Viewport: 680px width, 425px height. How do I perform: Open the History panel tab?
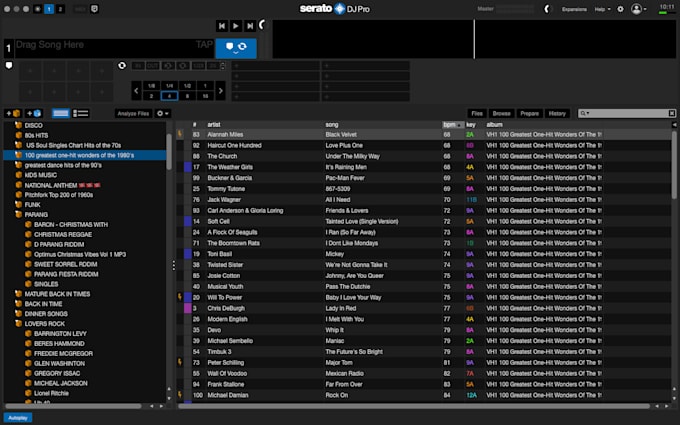(557, 114)
